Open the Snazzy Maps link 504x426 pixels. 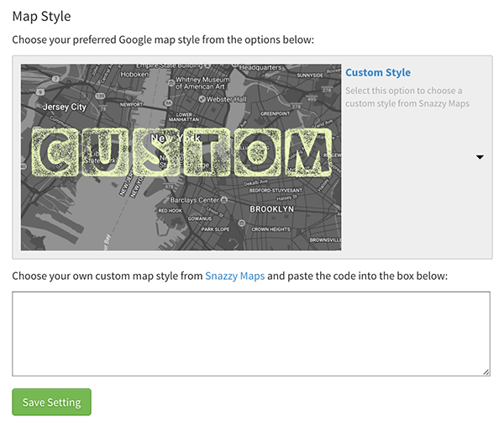tap(234, 276)
